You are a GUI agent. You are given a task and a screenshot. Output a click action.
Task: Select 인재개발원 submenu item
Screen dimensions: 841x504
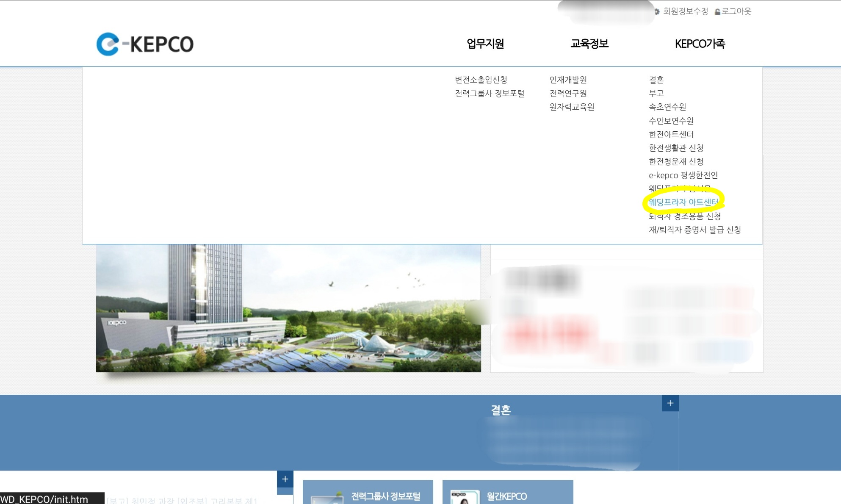tap(568, 80)
